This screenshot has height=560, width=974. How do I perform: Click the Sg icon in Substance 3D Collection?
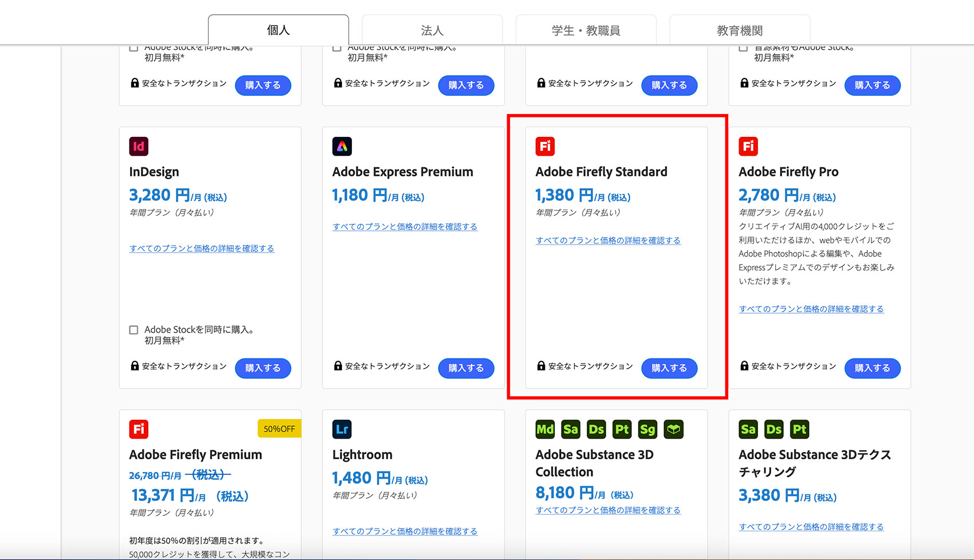[648, 429]
